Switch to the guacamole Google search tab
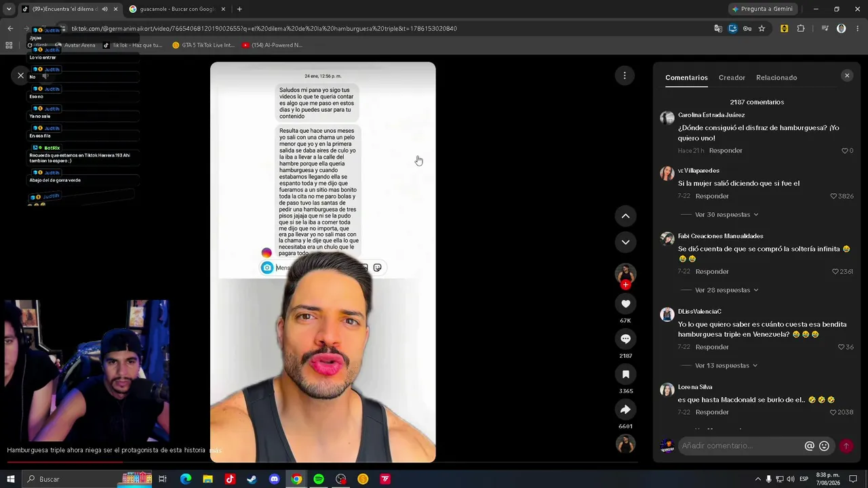 tap(178, 9)
